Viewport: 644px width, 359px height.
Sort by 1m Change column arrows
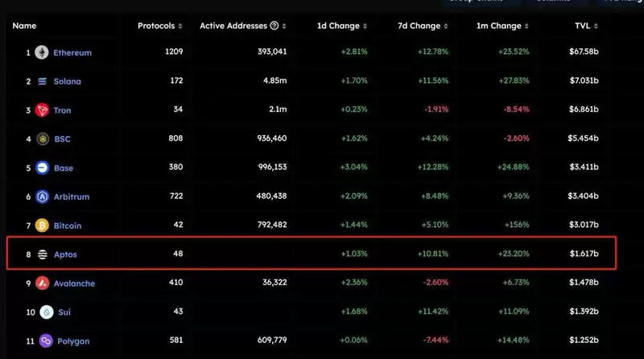pyautogui.click(x=526, y=26)
